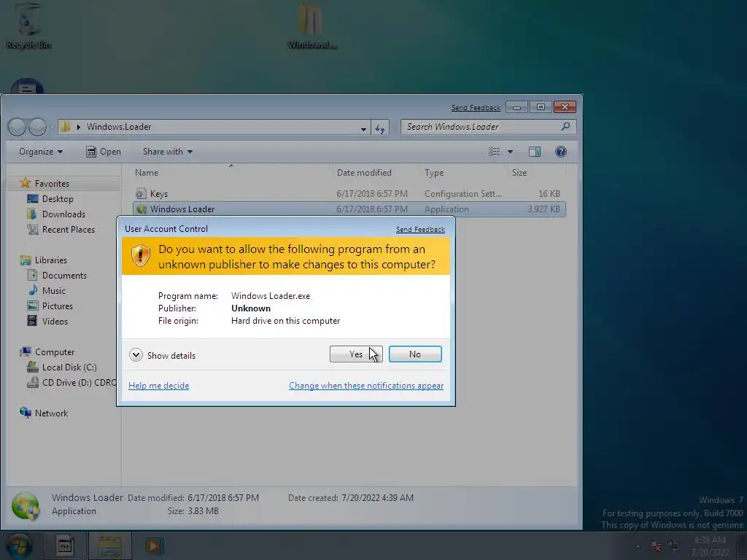Open the Share with dropdown
Image resolution: width=747 pixels, height=560 pixels.
point(167,152)
